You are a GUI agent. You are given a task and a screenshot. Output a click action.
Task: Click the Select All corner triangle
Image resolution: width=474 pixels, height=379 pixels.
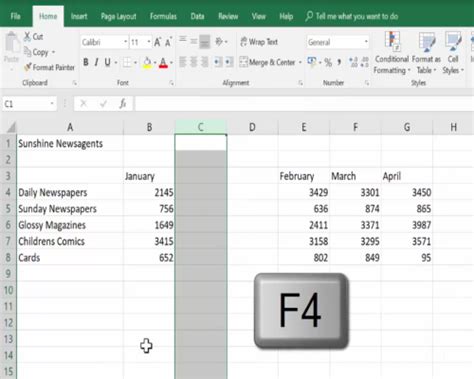[11, 127]
